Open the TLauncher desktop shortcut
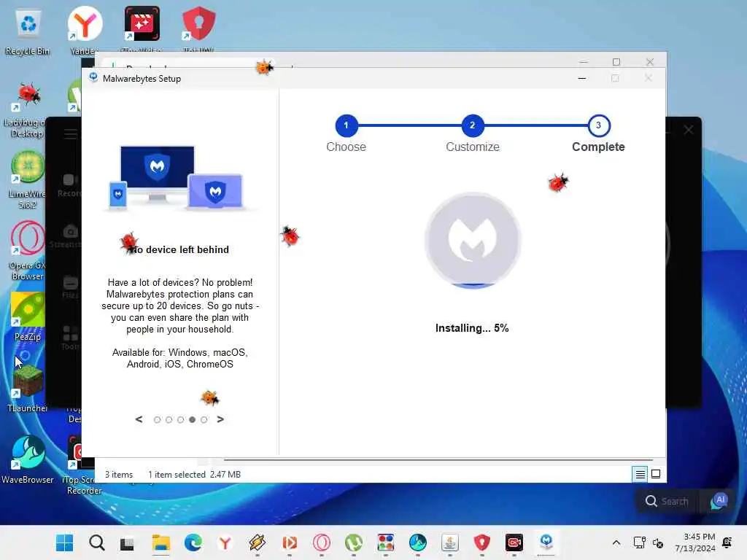 [x=27, y=388]
